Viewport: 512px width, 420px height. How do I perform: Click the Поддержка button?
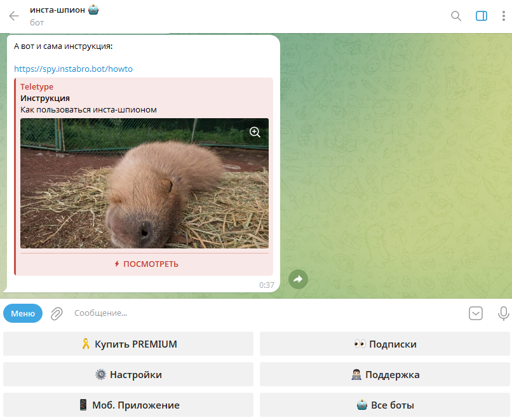tap(385, 375)
